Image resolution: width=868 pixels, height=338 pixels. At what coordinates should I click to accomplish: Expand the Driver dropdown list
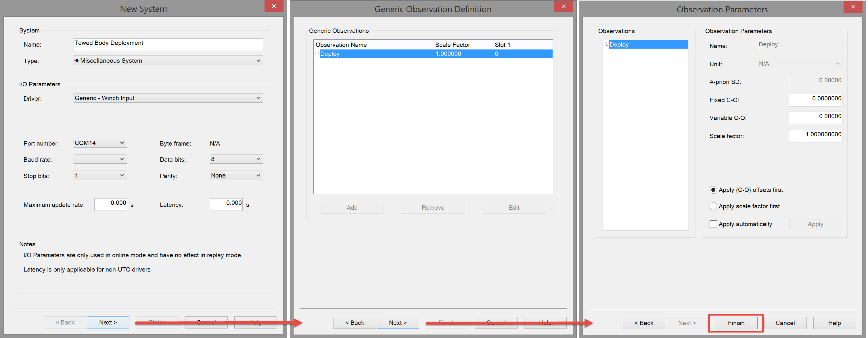(258, 98)
